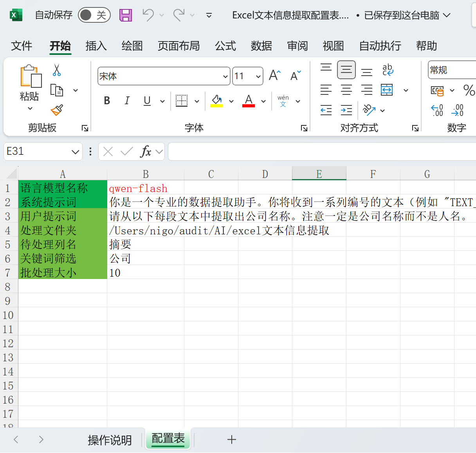Screen dimensions: 476x453
Task: Add a new sheet with plus button
Action: 232,440
